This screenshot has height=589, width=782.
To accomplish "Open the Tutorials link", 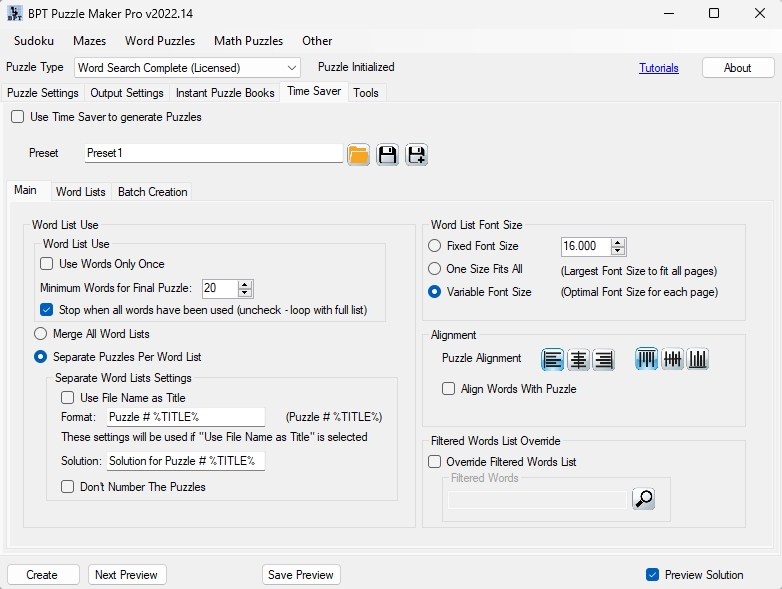I will click(659, 68).
